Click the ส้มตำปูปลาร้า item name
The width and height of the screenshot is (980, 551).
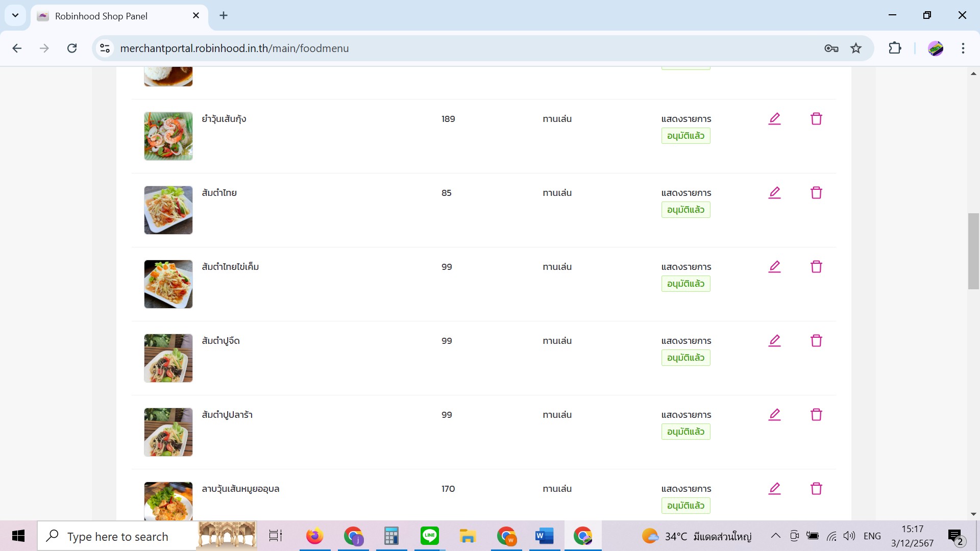pos(227,415)
